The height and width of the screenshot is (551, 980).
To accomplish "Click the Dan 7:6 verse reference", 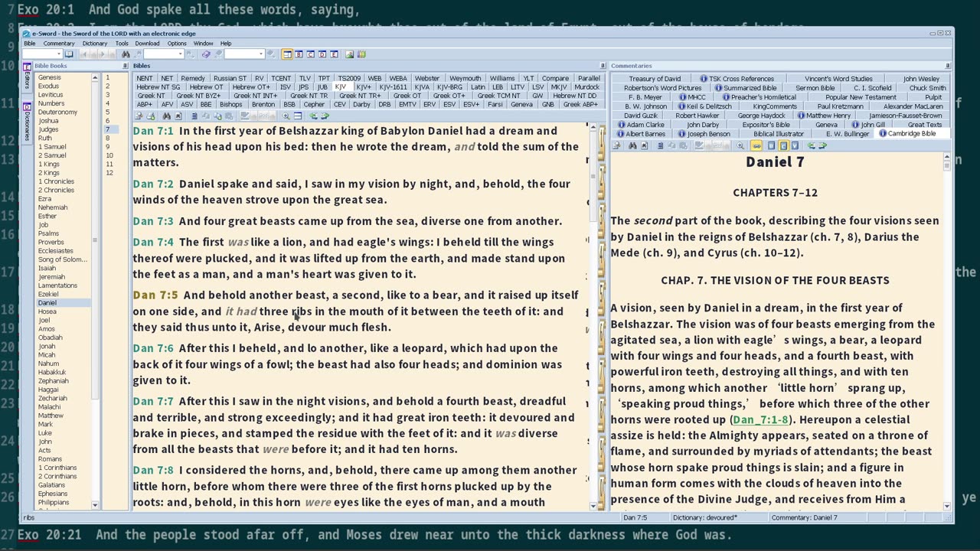I will [x=153, y=348].
